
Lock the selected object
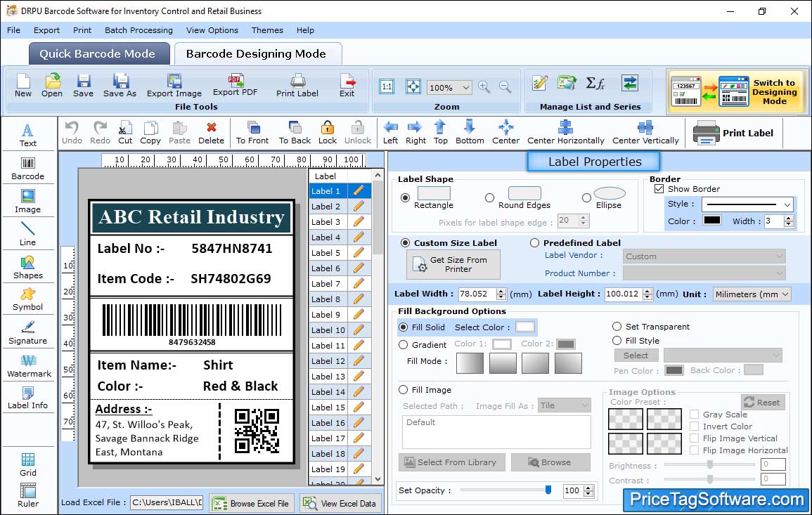(x=328, y=133)
